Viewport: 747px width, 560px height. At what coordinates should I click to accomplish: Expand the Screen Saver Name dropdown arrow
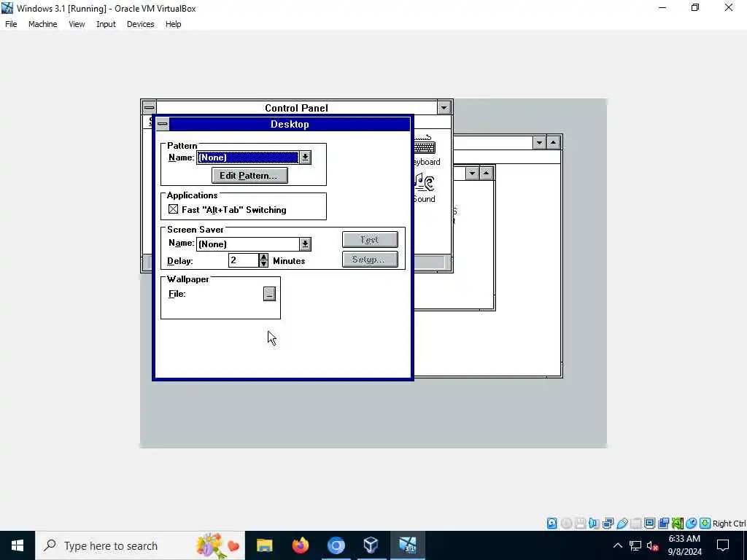(306, 244)
